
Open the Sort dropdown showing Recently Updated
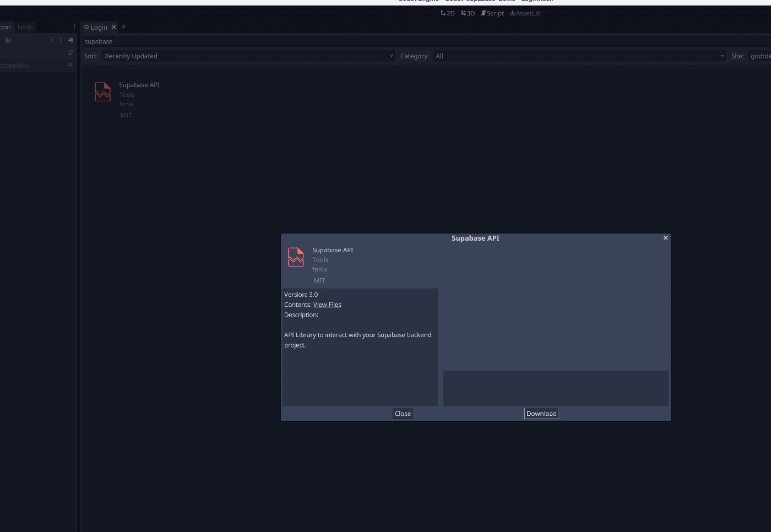click(x=248, y=56)
